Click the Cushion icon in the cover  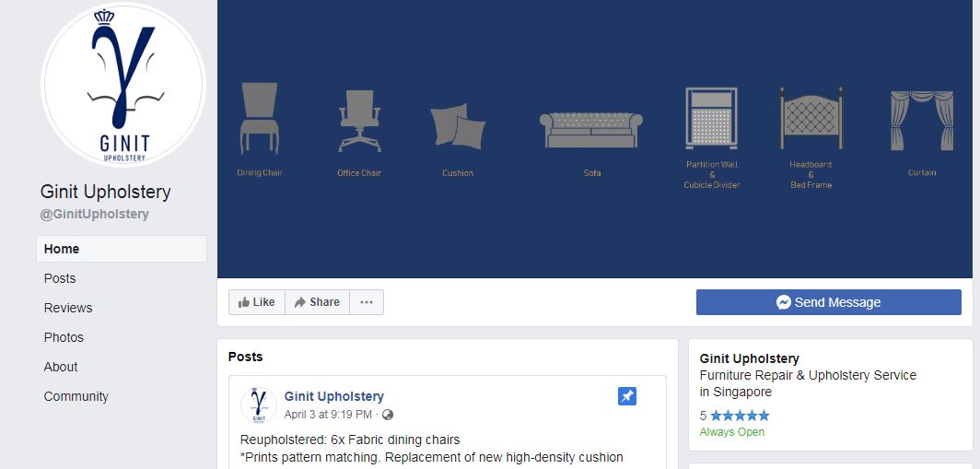click(x=458, y=125)
